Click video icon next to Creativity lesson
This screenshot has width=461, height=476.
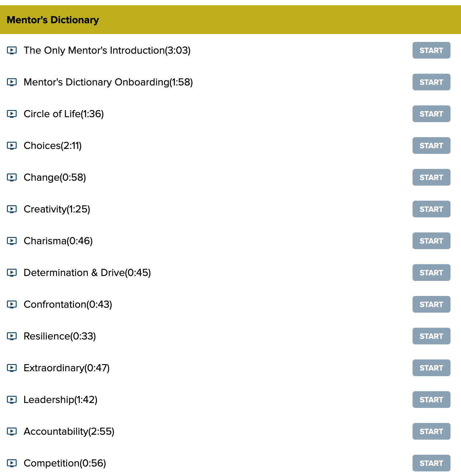[x=12, y=209]
